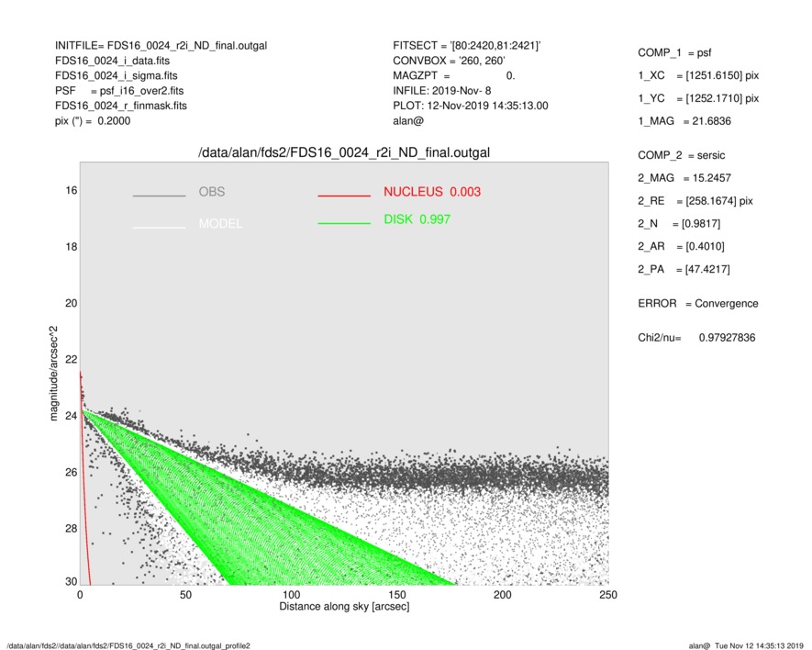The image size is (812, 650).
Task: Click the gray OBS legend line sample
Action: (159, 196)
